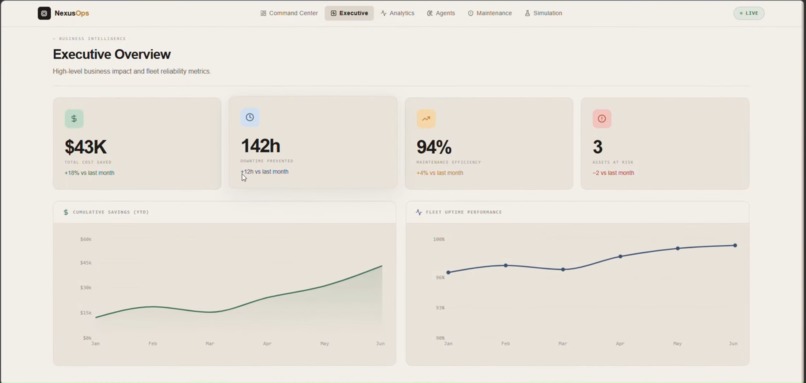Click $60k axis label on savings chart
This screenshot has height=383, width=806.
[86, 240]
